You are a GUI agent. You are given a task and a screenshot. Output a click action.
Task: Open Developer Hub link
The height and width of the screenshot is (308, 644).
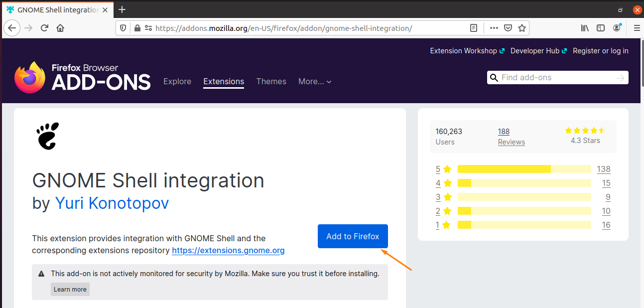click(x=538, y=51)
